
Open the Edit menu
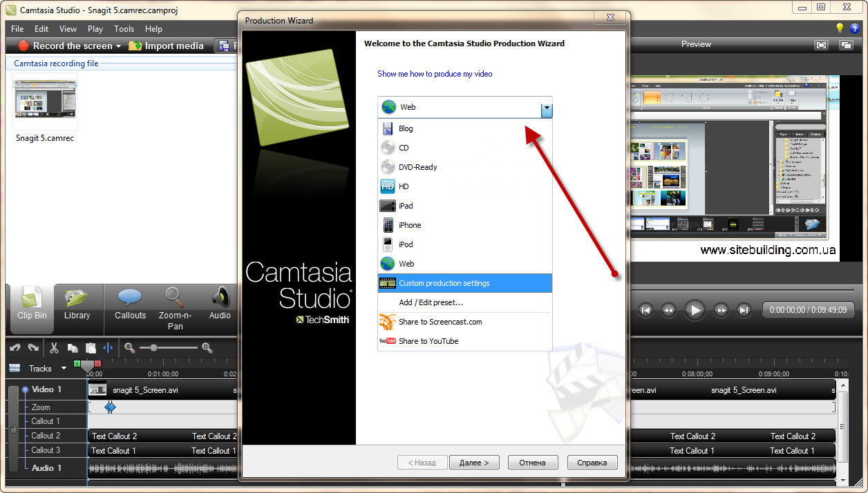click(41, 29)
